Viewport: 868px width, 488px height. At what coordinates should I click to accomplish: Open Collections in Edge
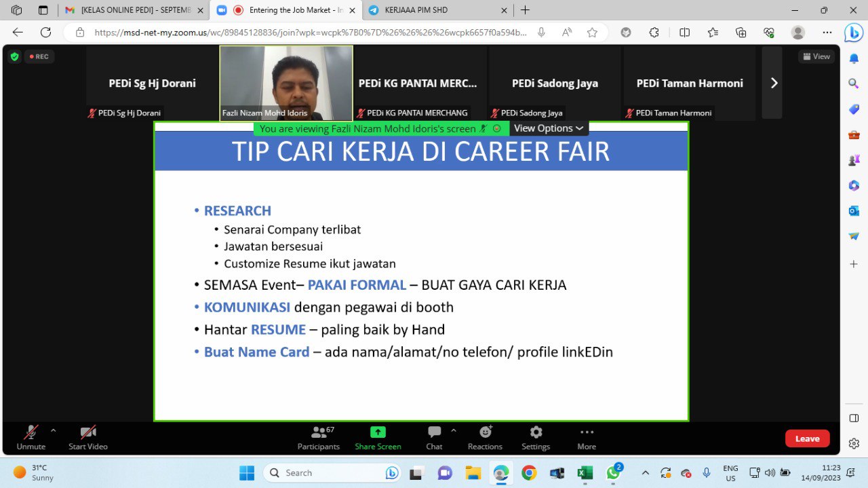[741, 32]
